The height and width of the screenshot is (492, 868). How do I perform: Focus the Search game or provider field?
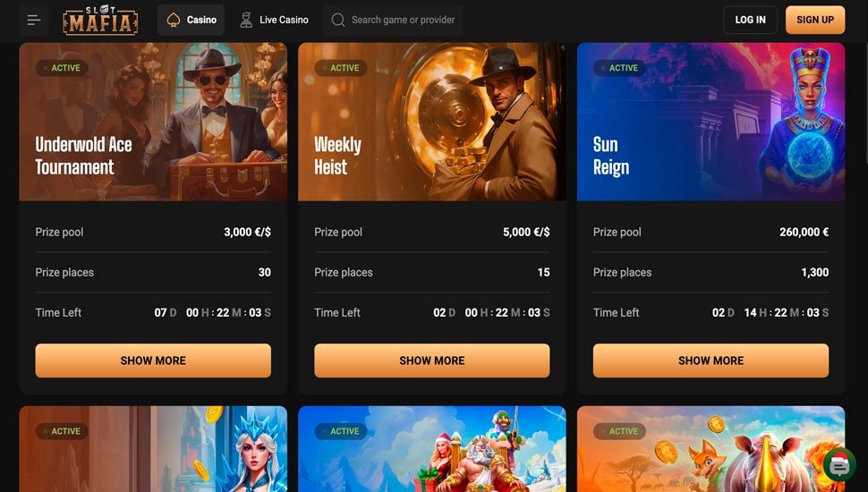coord(393,20)
